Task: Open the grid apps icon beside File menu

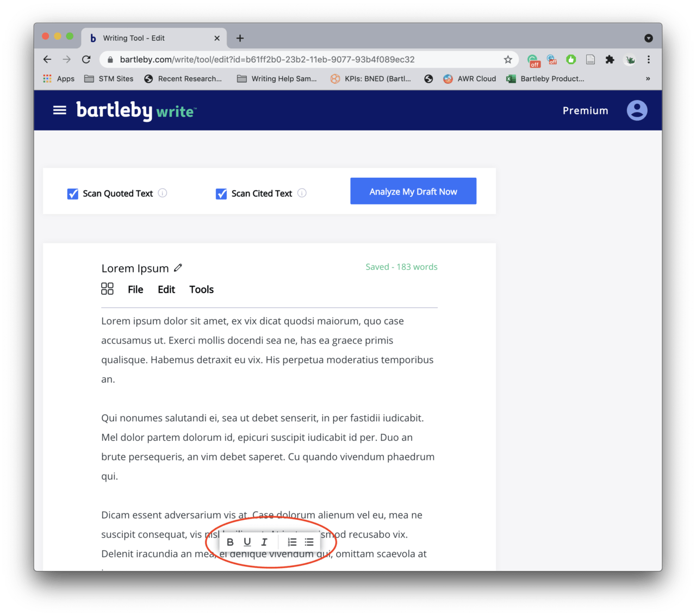Action: pos(107,289)
